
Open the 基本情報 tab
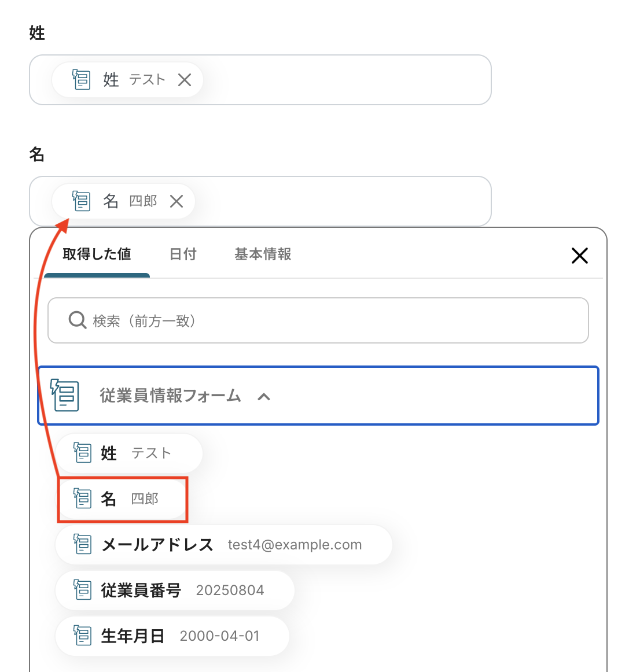click(263, 254)
